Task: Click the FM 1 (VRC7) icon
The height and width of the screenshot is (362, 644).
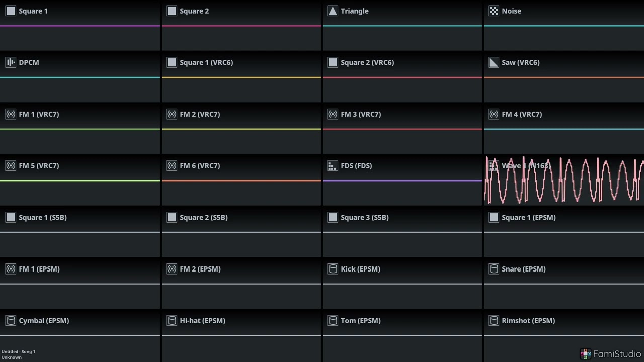Action: [11, 114]
